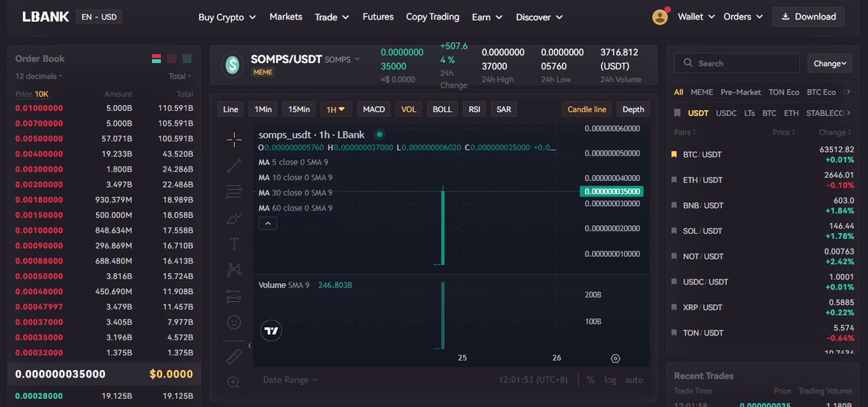Set chart type to Line
Screen dimensions: 868x407
point(231,109)
